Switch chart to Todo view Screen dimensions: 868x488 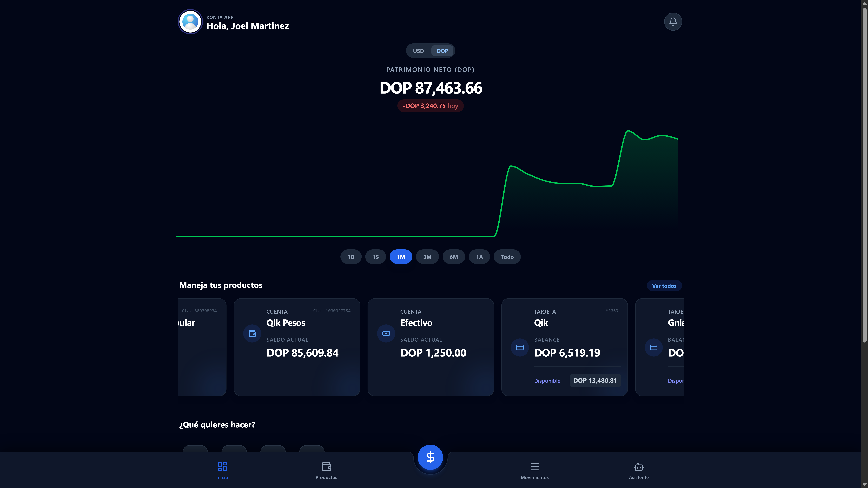pos(507,257)
